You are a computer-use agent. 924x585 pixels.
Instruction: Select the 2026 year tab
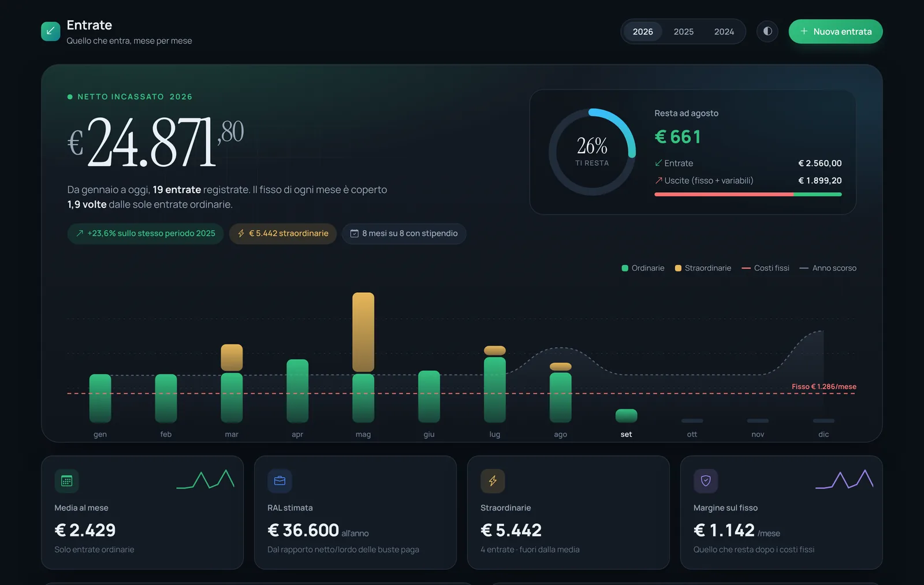[643, 31]
